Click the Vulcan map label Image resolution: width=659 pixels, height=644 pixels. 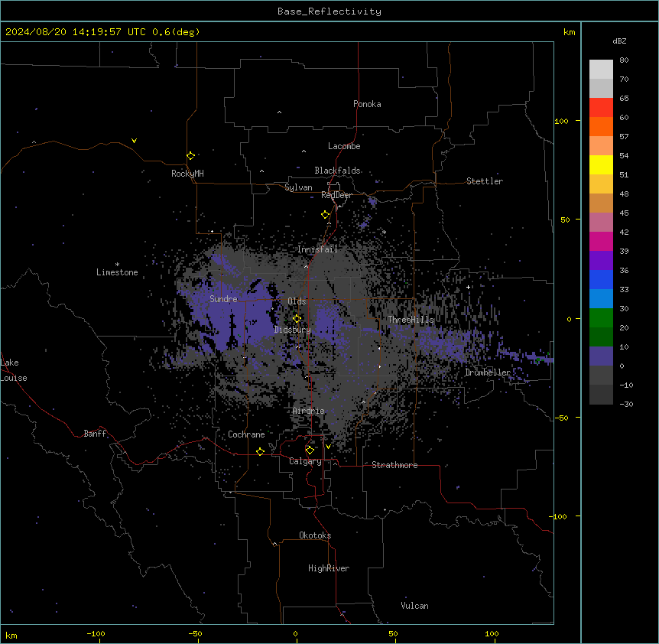[x=415, y=606]
